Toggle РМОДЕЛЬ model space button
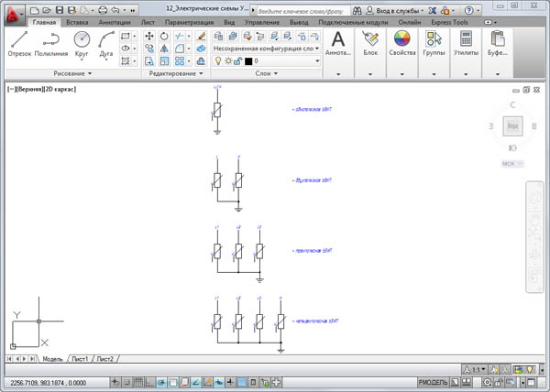The image size is (550, 392). coord(434,381)
